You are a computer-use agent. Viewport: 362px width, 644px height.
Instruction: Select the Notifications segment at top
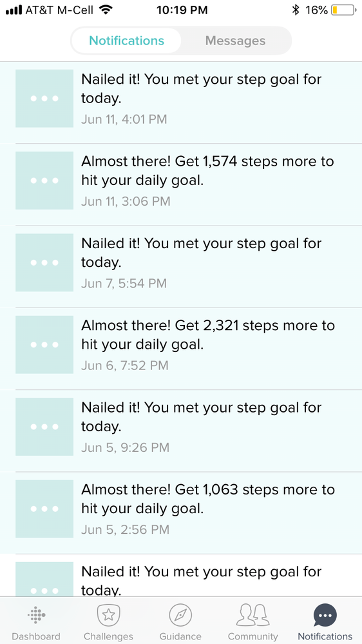[126, 41]
